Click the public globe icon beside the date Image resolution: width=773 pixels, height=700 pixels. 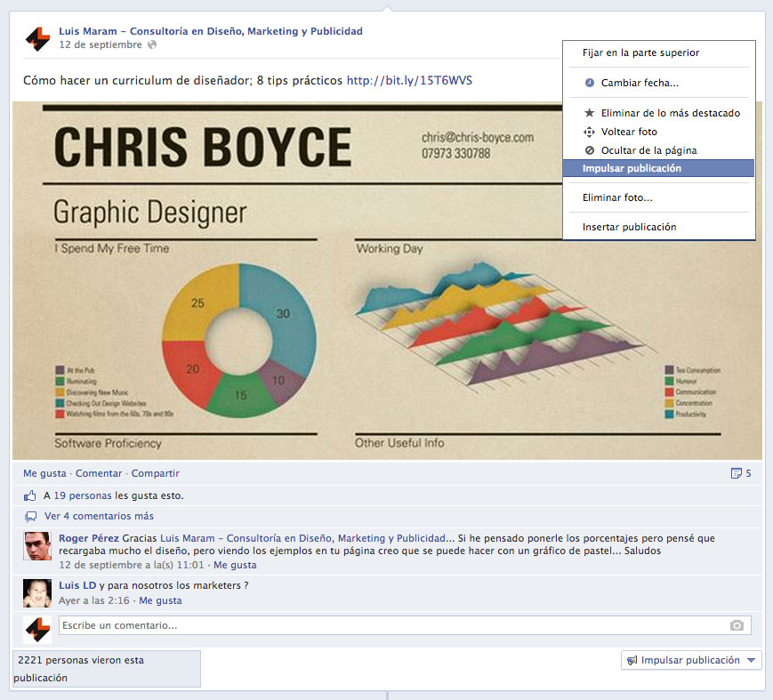click(152, 44)
